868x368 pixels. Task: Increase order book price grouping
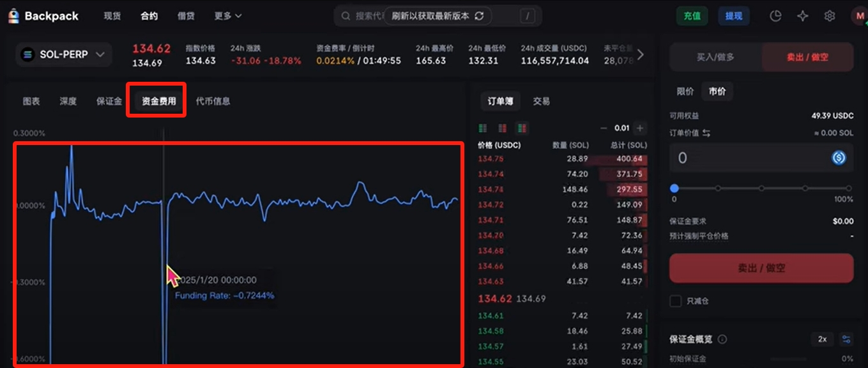[x=640, y=128]
